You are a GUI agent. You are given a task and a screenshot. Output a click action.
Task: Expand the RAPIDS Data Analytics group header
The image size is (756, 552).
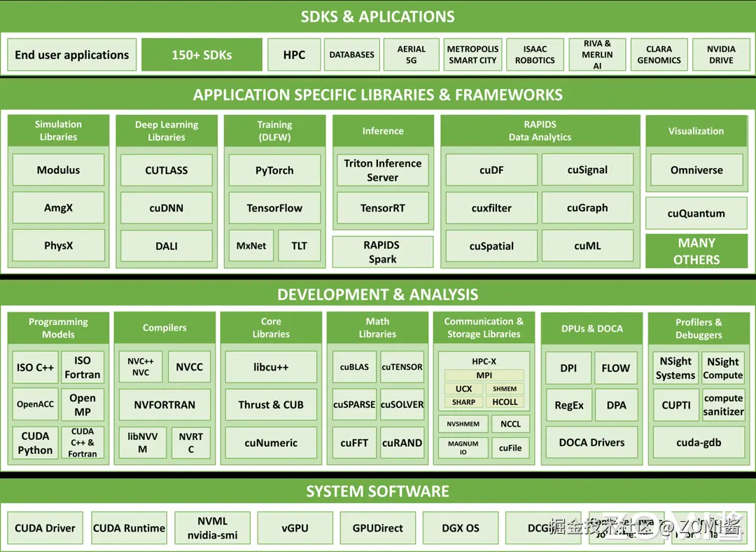[x=539, y=130]
